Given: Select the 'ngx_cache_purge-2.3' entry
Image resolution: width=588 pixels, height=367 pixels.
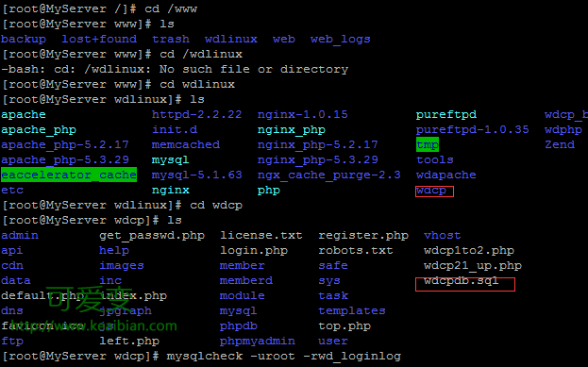Looking at the screenshot, I should 328,175.
